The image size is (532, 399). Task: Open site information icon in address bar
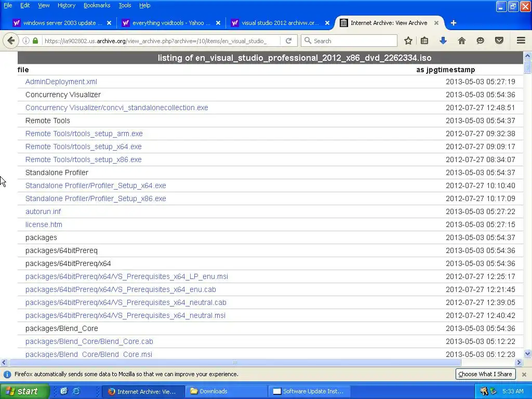(26, 41)
